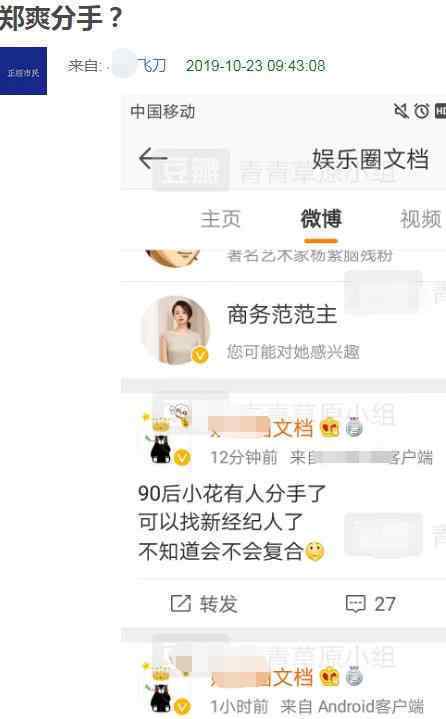Click the verified badge on first post avatar
This screenshot has height=719, width=446.
tap(182, 457)
